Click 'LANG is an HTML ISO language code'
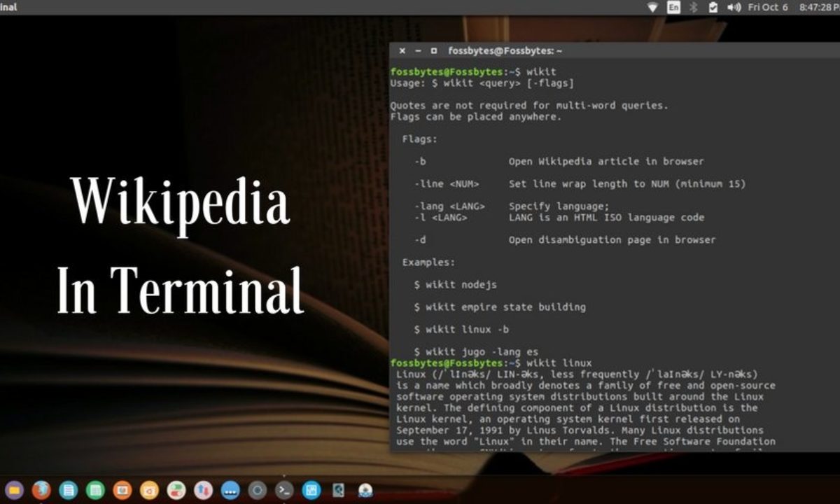 pyautogui.click(x=606, y=218)
